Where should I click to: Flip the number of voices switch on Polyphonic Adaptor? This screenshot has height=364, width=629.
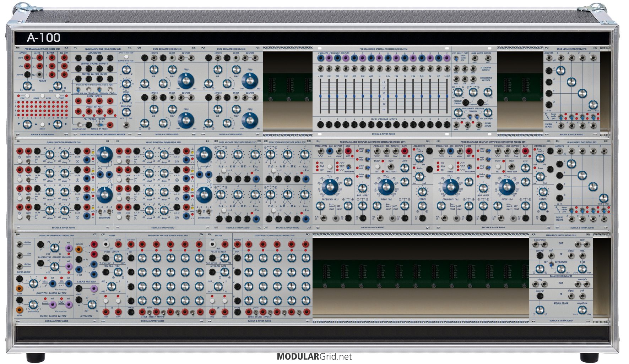tap(100, 125)
